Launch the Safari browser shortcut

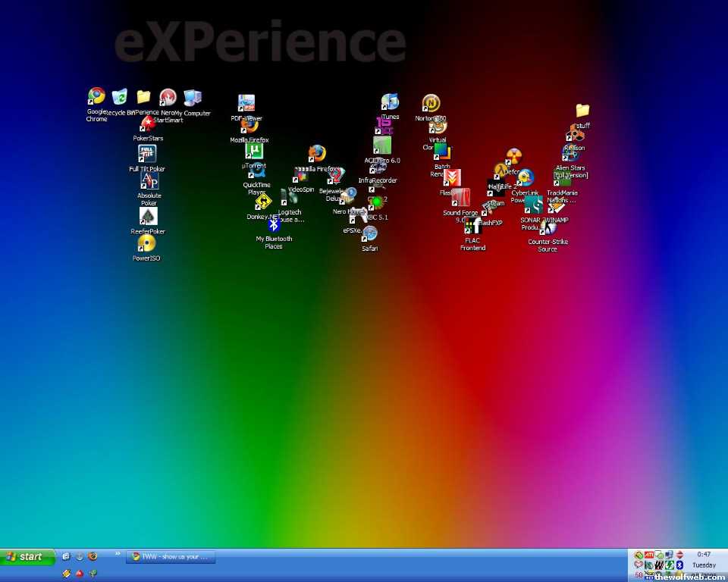click(370, 233)
